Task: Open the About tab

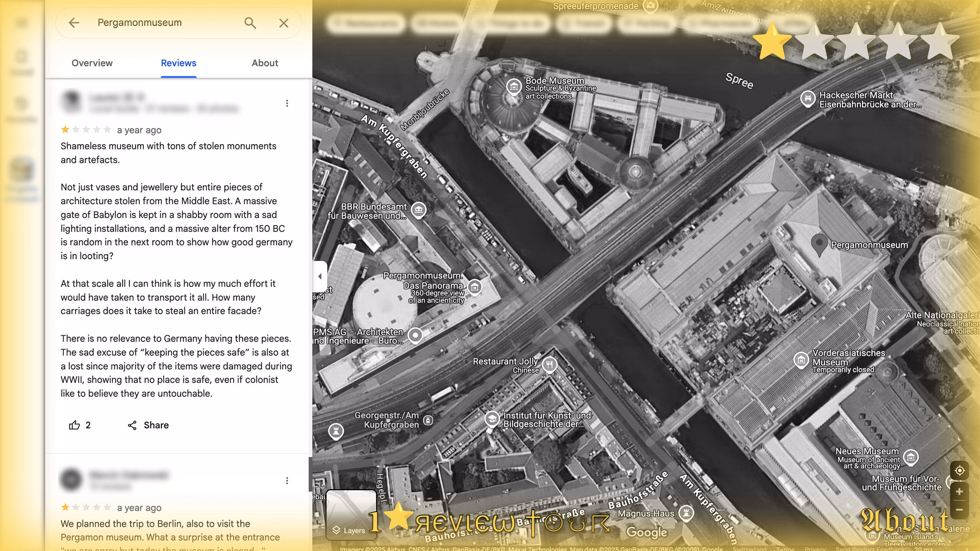Action: (x=265, y=63)
